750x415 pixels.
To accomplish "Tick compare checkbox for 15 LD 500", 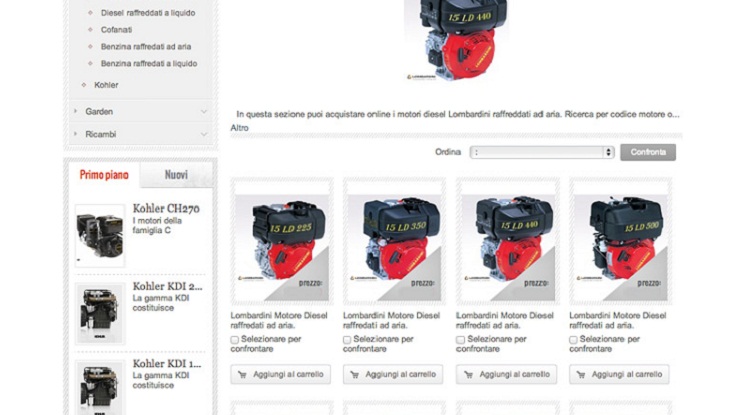I will click(x=573, y=339).
